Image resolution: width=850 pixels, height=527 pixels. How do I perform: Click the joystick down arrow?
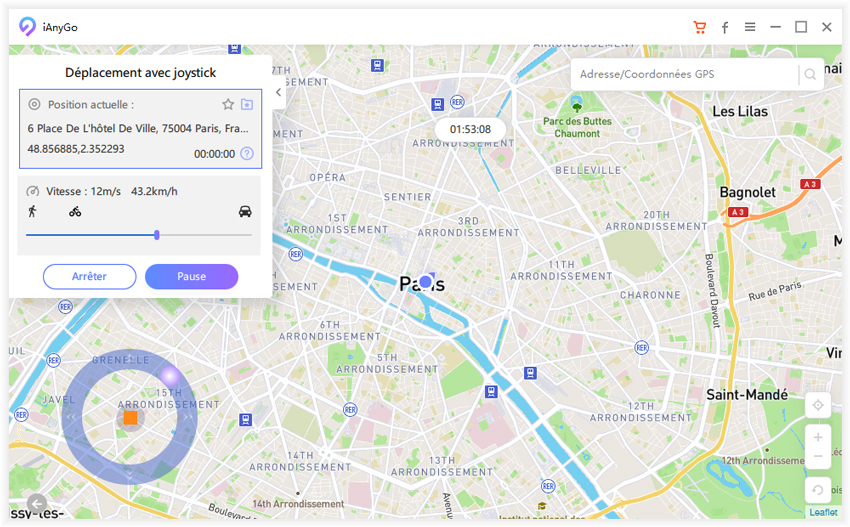pyautogui.click(x=130, y=473)
